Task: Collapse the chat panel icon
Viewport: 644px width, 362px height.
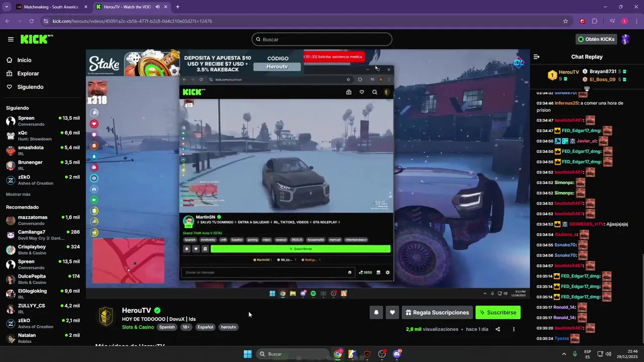Action: click(x=536, y=57)
